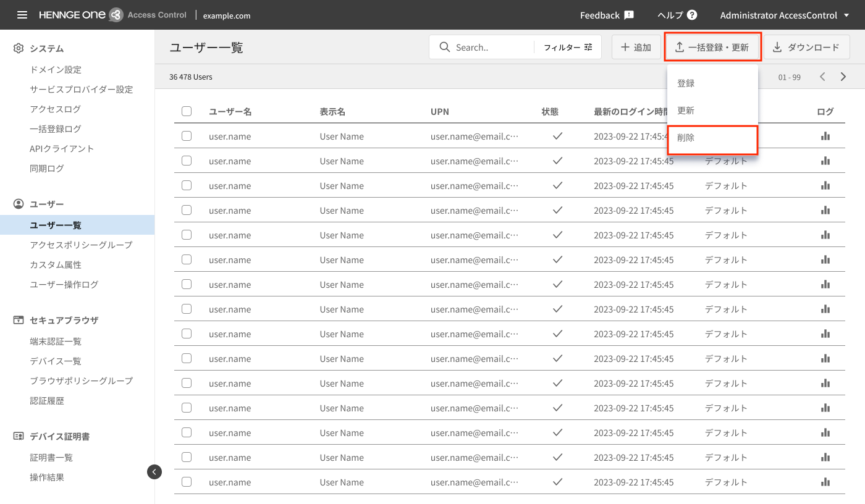Click the 状態 column header
Screen dimensions: 865x504
click(550, 112)
